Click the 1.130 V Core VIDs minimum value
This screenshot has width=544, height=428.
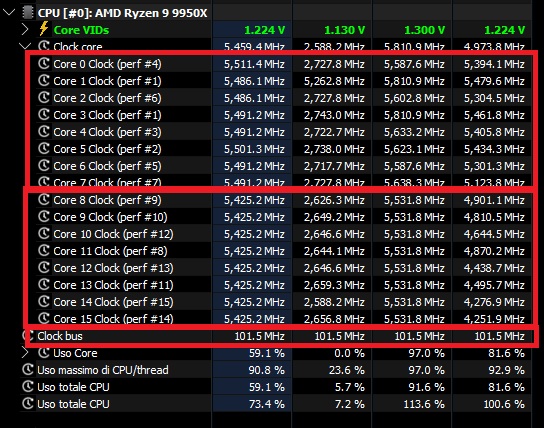(345, 30)
